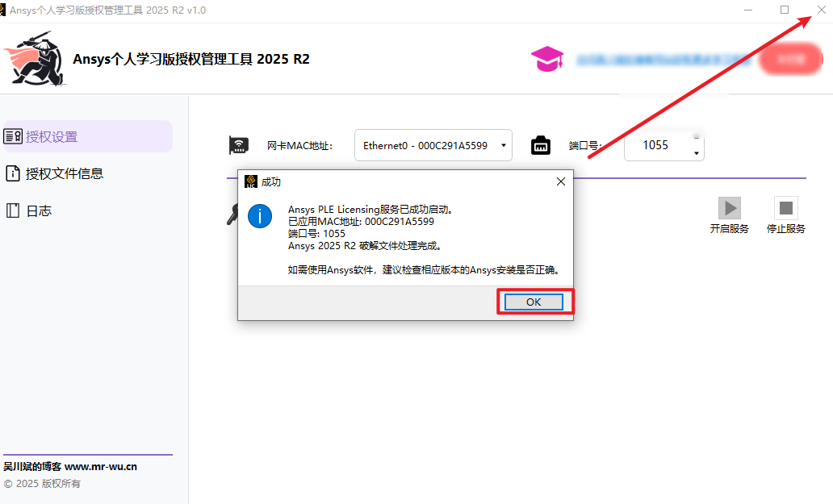833x504 pixels.
Task: Click the key icon behind the dialog edge
Action: point(232,215)
